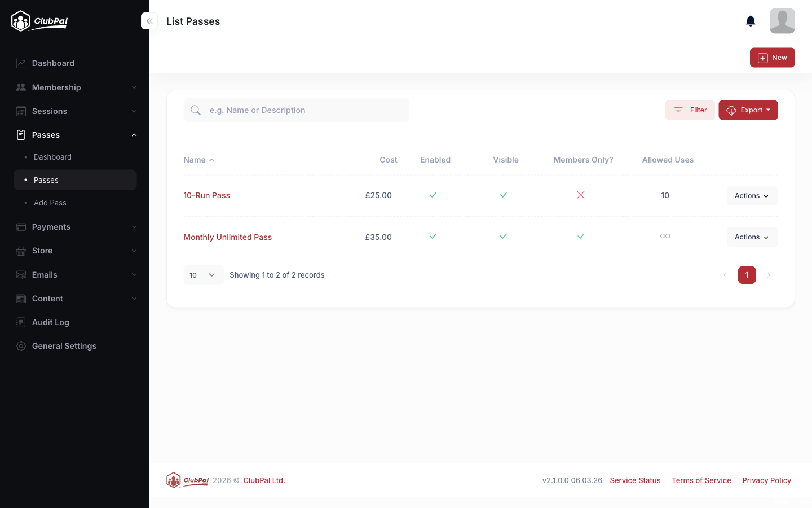812x508 pixels.
Task: Toggle Members Only for Monthly Unlimited Pass
Action: (x=581, y=236)
